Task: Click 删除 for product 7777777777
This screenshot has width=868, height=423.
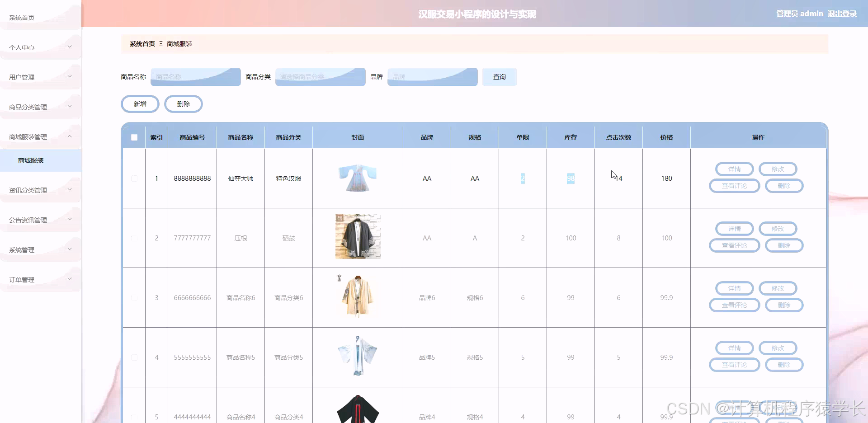Action: [784, 245]
